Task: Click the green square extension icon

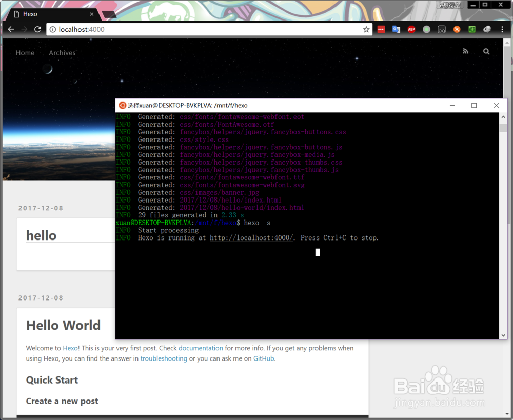Action: 472,29
